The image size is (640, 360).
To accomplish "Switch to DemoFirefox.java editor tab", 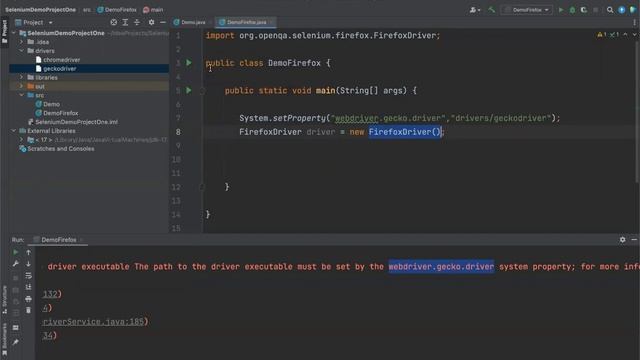I will point(246,22).
